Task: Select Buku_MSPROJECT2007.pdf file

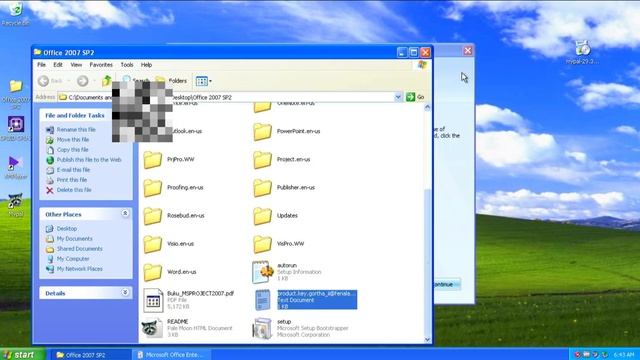Action: point(189,300)
